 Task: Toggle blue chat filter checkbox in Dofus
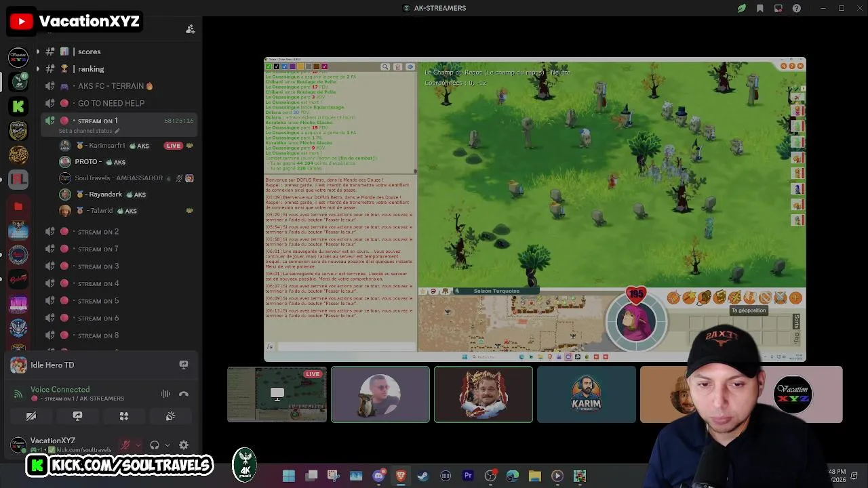(285, 66)
